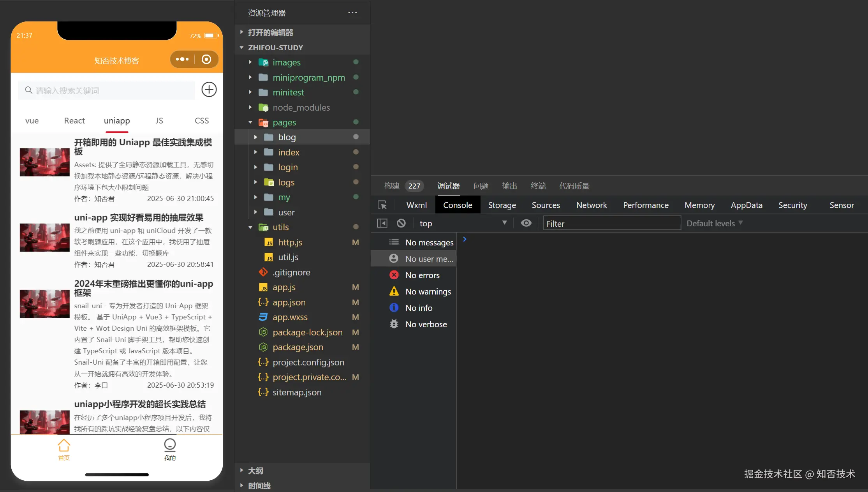Collapse the utils folder
Viewport: 868px width, 492px height.
pos(280,227)
